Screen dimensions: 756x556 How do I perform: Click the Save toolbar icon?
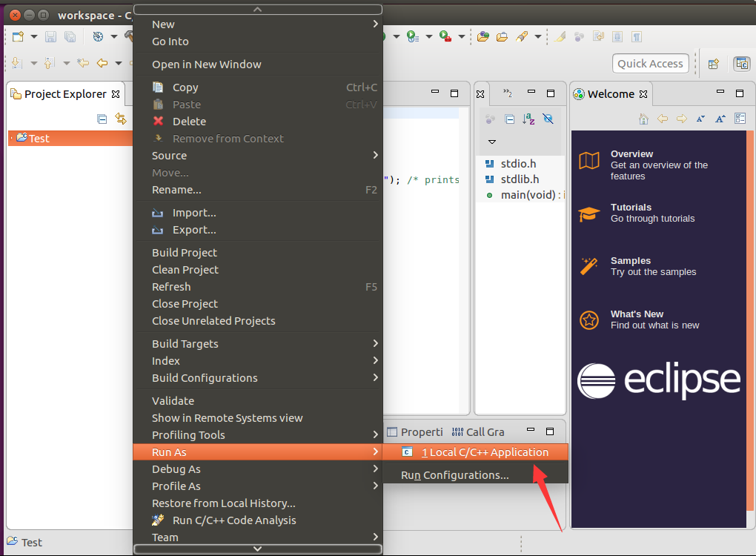click(x=50, y=36)
